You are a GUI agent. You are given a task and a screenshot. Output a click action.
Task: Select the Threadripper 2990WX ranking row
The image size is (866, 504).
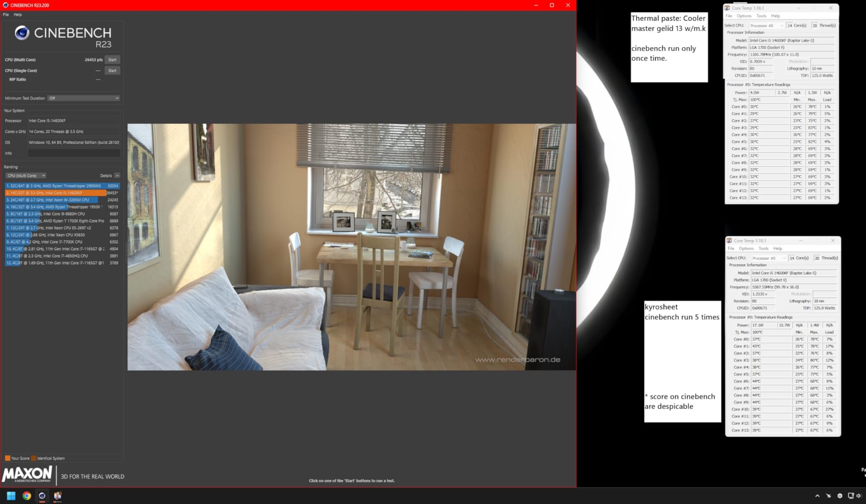click(x=62, y=186)
